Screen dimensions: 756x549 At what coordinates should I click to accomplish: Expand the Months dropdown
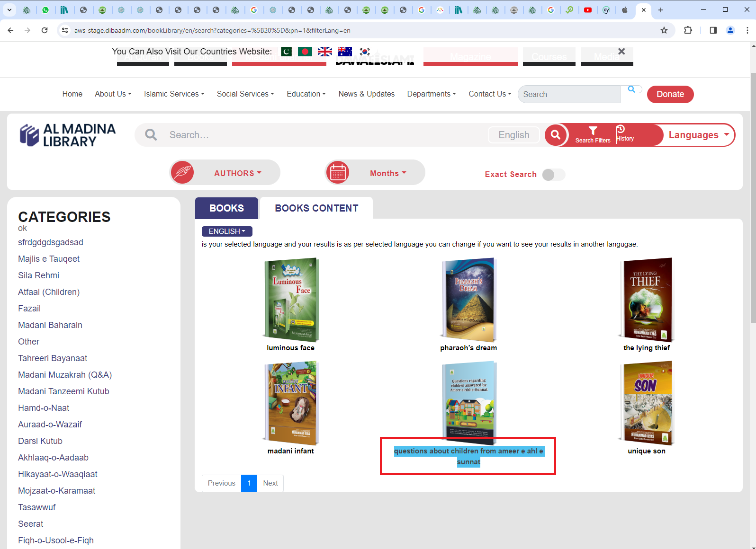tap(387, 173)
